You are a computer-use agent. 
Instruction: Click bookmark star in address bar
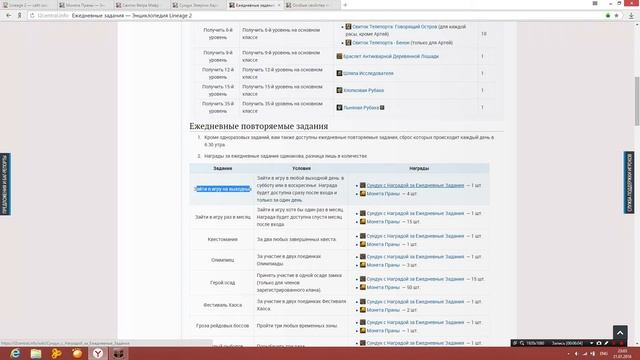[616, 16]
